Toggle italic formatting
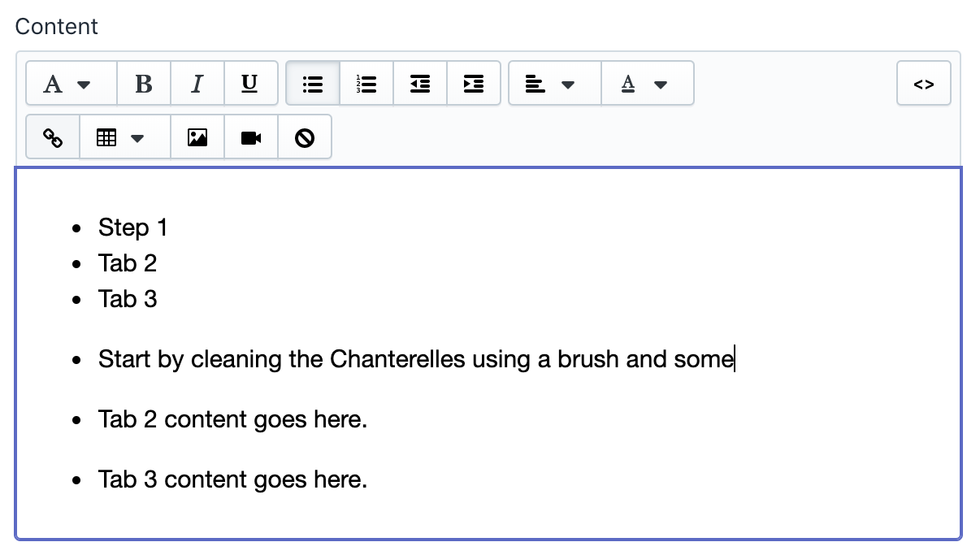Viewport: 980px width, 555px height. tap(197, 84)
